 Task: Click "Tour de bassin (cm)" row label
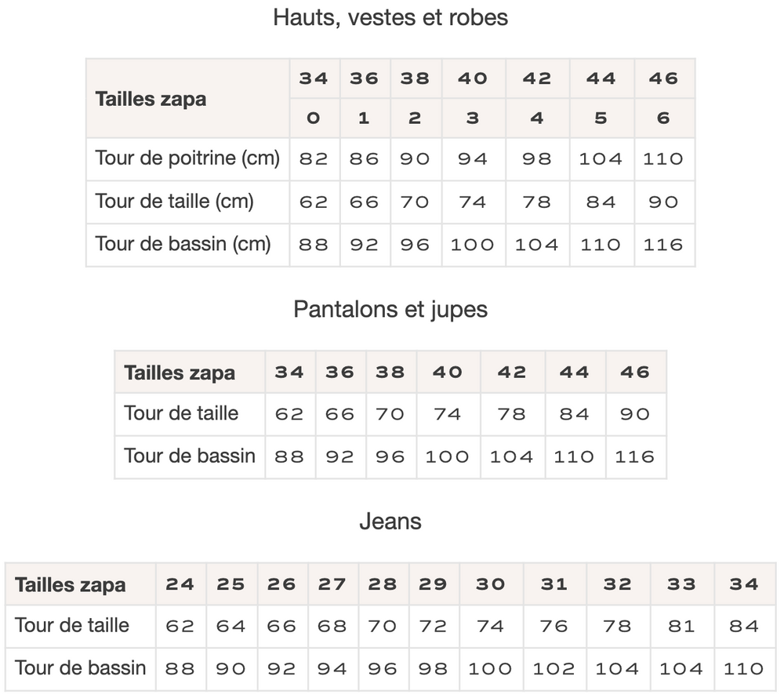click(x=183, y=244)
